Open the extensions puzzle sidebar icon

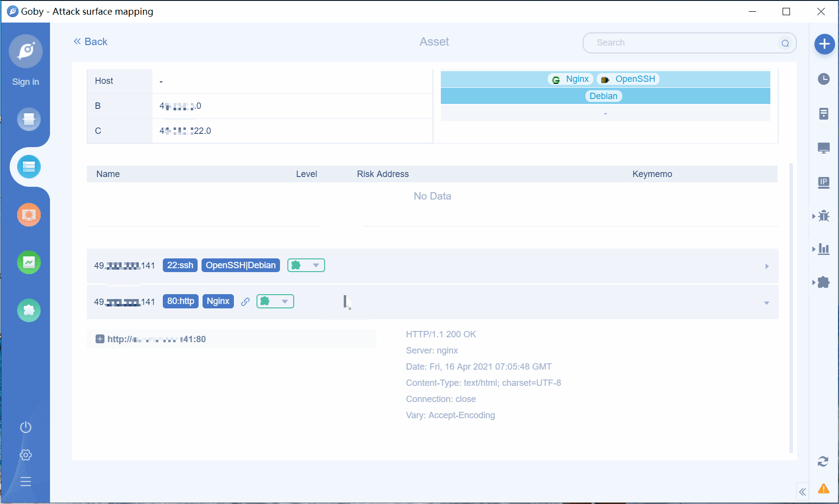point(29,310)
